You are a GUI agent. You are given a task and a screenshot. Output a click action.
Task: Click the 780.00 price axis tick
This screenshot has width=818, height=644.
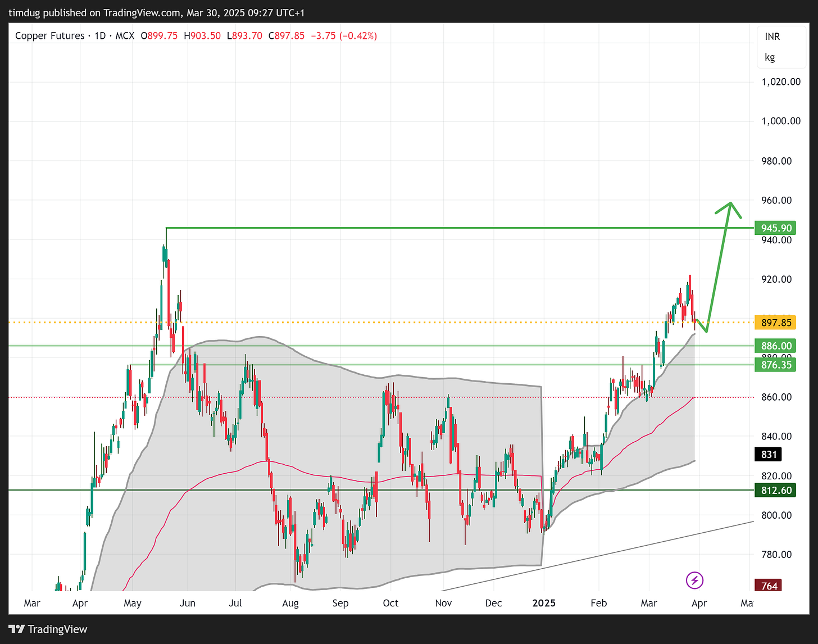776,555
